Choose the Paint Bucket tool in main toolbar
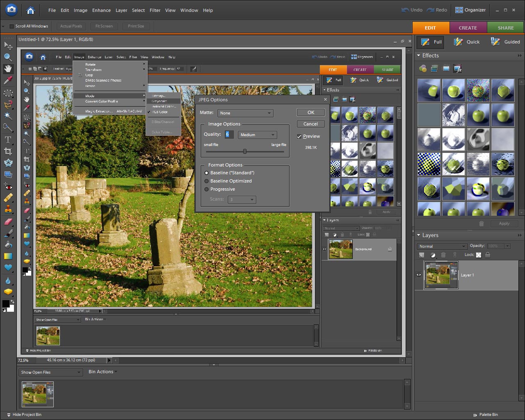The image size is (525, 420). pos(8,245)
